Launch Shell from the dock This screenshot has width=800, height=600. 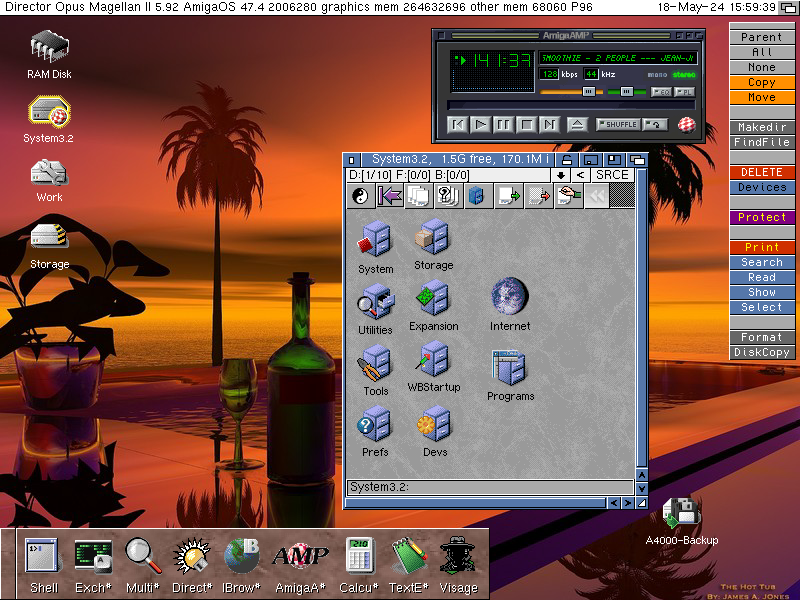coord(43,555)
